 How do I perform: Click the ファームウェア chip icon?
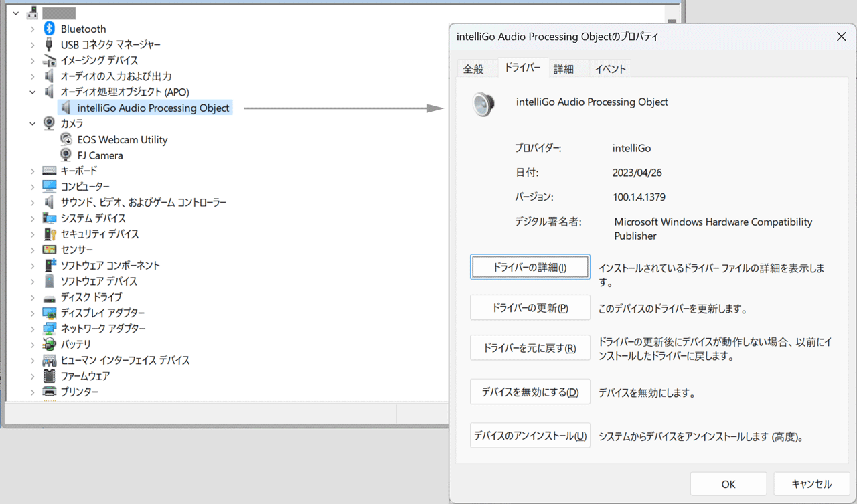click(x=49, y=375)
